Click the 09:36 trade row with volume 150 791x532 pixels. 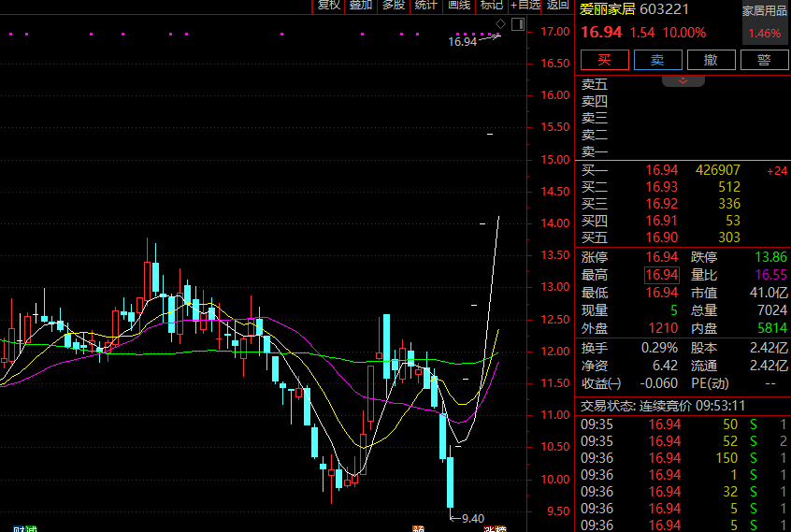click(683, 458)
